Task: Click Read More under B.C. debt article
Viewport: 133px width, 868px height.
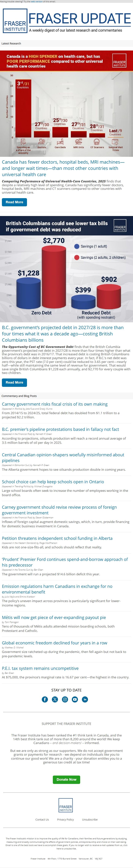Action: point(14,382)
